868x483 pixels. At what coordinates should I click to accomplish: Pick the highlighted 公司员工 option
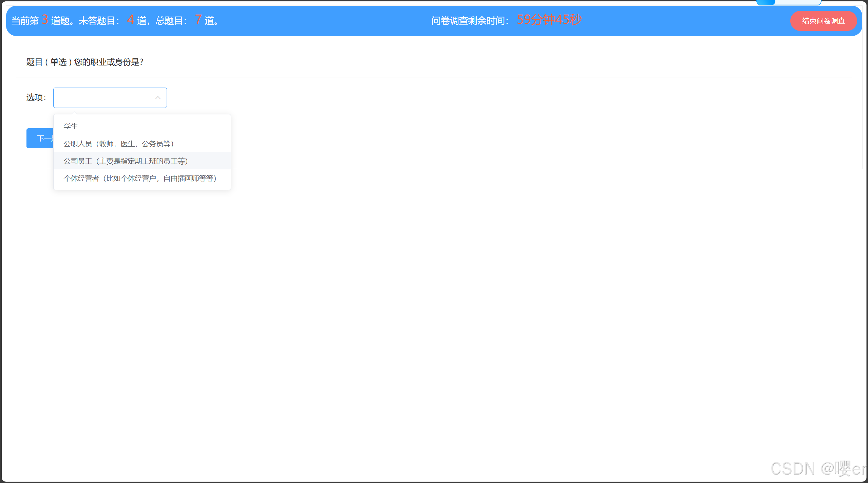click(126, 161)
